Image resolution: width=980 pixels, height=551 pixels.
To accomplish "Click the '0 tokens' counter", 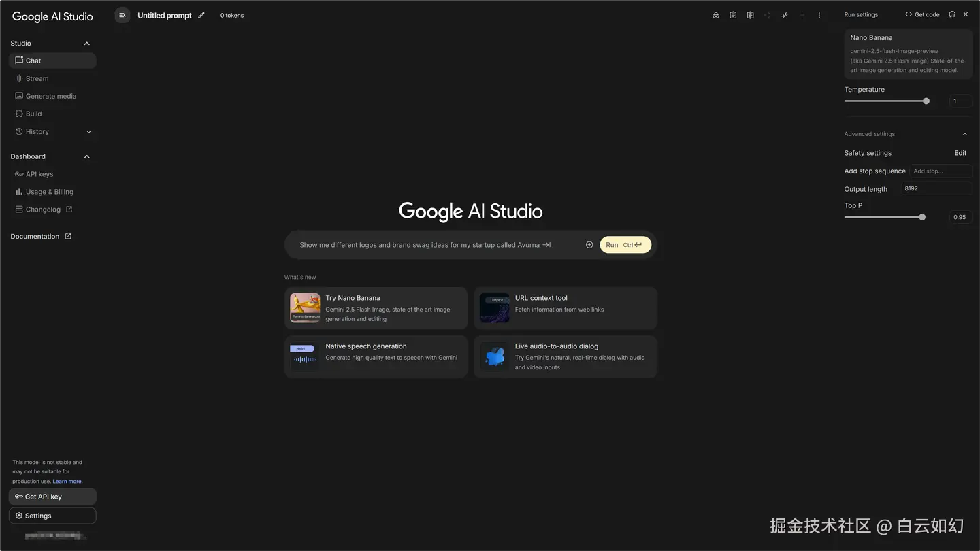I will (232, 15).
